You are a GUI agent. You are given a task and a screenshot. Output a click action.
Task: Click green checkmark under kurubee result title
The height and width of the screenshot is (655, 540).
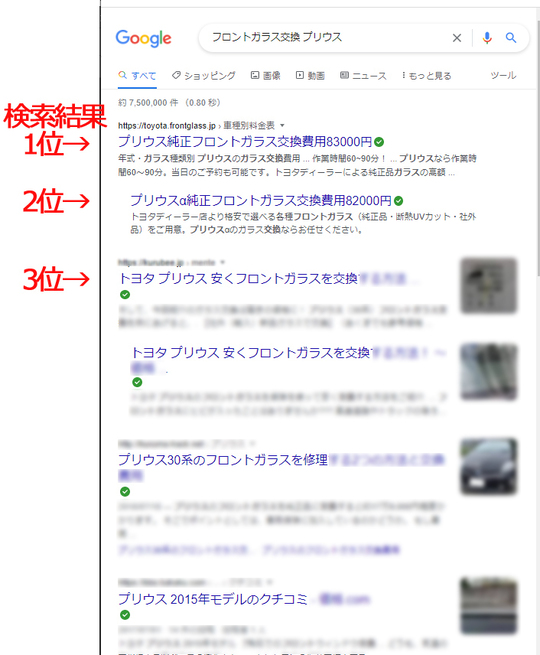coord(125,294)
